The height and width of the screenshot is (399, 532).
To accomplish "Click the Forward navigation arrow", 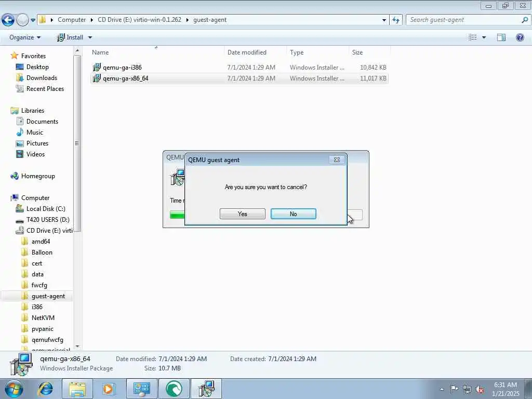I will [22, 20].
